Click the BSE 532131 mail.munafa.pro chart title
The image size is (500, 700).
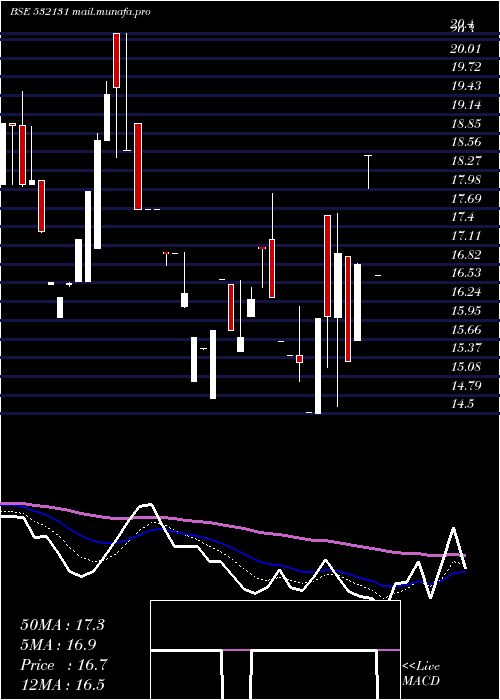[x=80, y=12]
